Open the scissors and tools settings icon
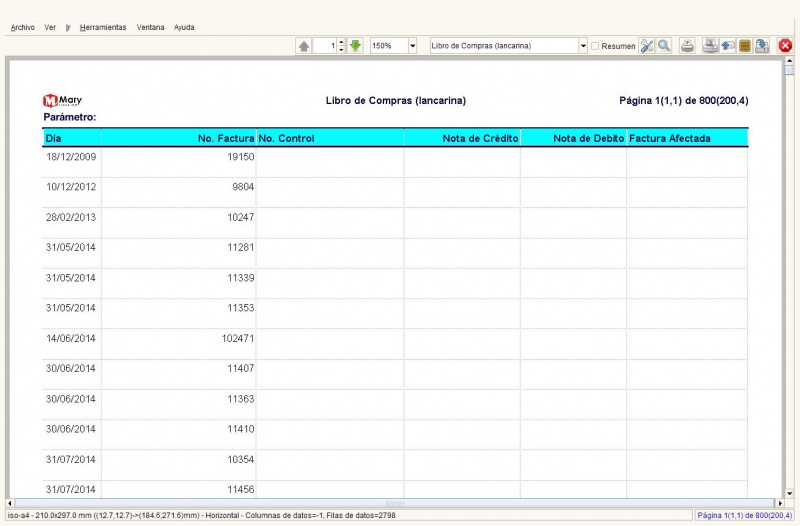Image resolution: width=800 pixels, height=526 pixels. pos(647,46)
